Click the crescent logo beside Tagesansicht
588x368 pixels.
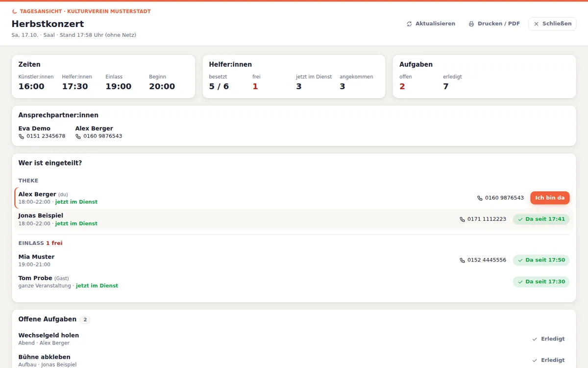click(15, 11)
